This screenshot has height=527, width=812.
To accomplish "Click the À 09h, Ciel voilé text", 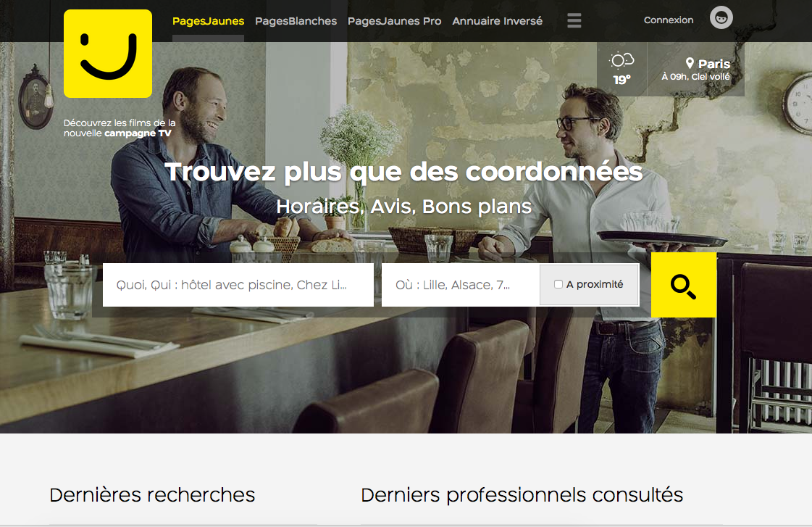I will (x=695, y=77).
